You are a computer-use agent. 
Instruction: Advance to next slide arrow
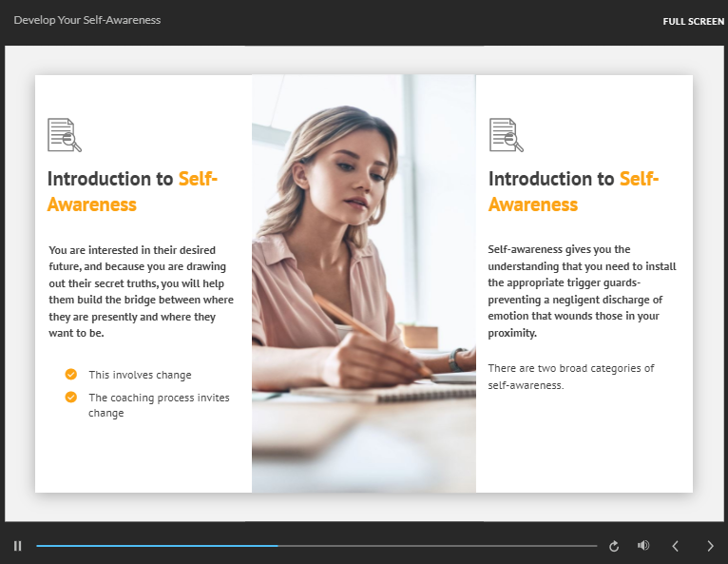click(x=710, y=546)
